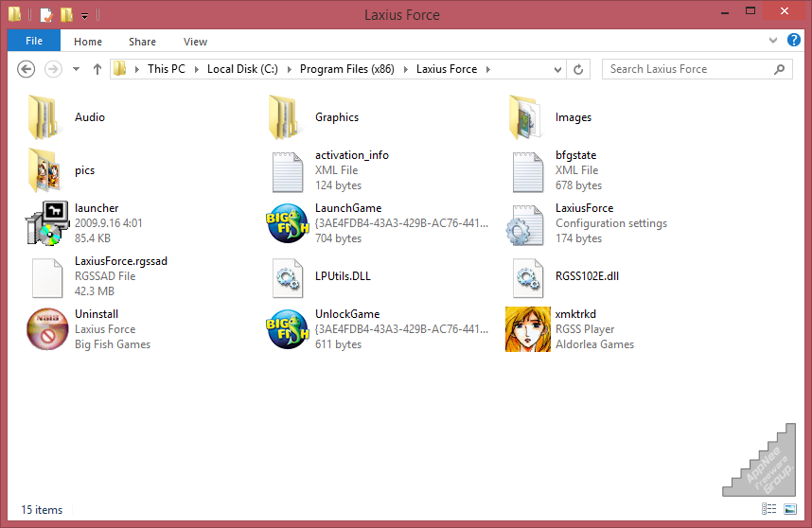The image size is (812, 528).
Task: Select the LaxiusForce.rgssad file name
Action: 121,261
